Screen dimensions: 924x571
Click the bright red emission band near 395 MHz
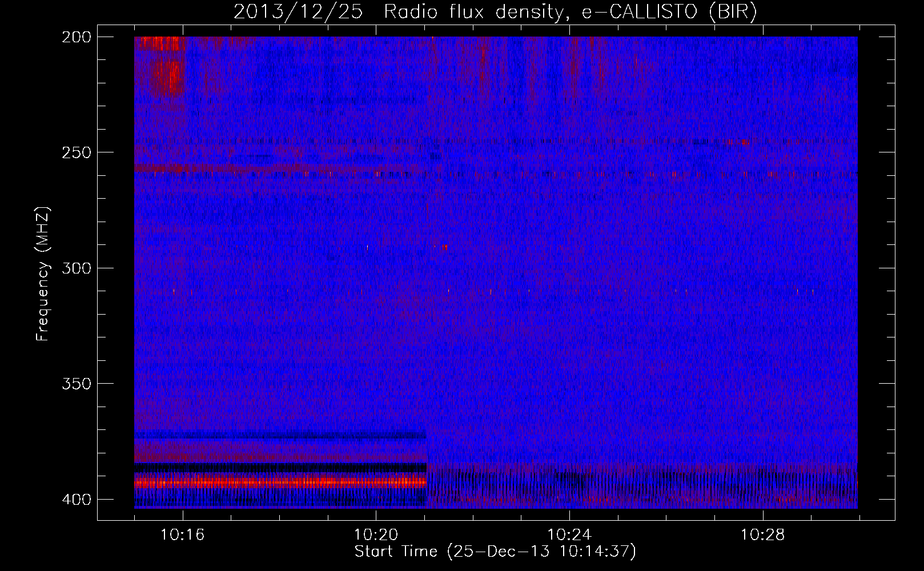(x=280, y=482)
